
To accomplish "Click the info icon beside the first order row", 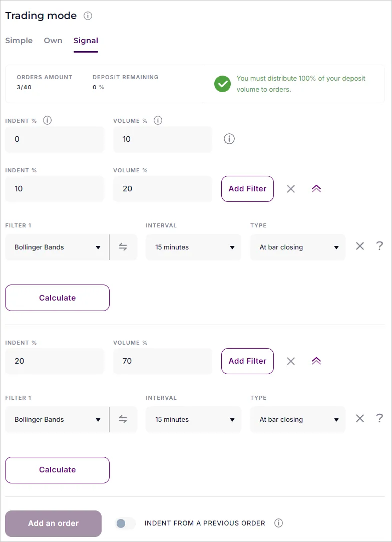I will (229, 139).
